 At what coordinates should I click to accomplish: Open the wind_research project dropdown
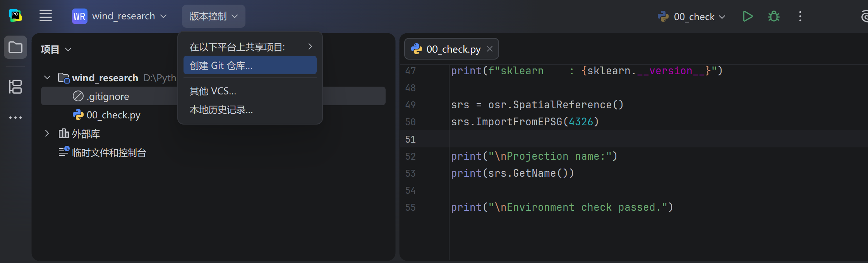coord(129,16)
